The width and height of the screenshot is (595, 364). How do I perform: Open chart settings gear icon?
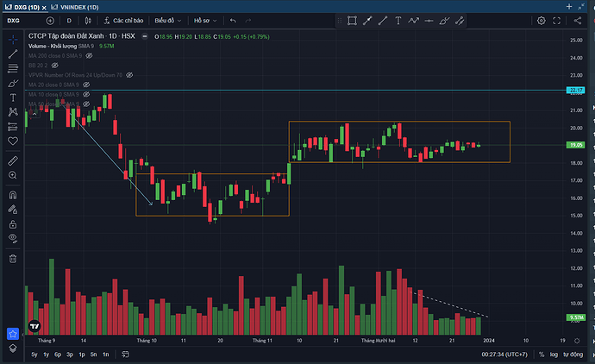coord(542,20)
